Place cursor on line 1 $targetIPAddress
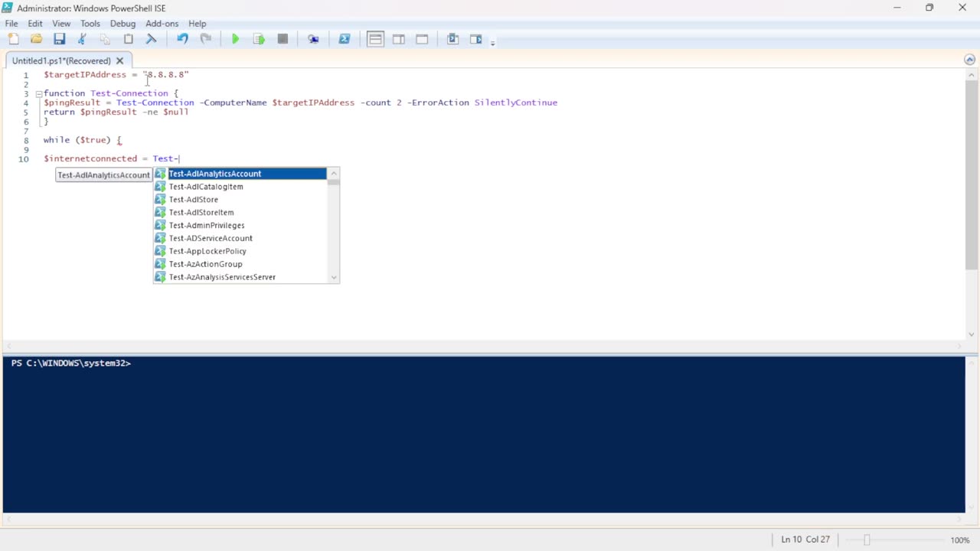The width and height of the screenshot is (980, 551). coord(84,75)
